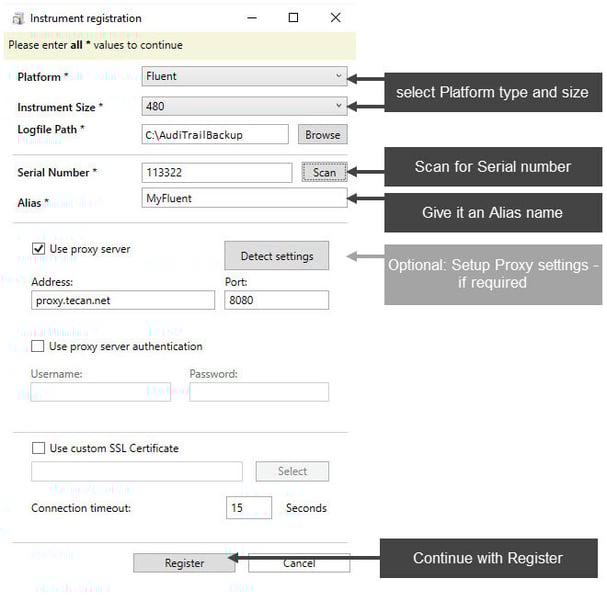Click the 'Instrument Size *' label
Screen dimensions: 607x601
tap(60, 107)
